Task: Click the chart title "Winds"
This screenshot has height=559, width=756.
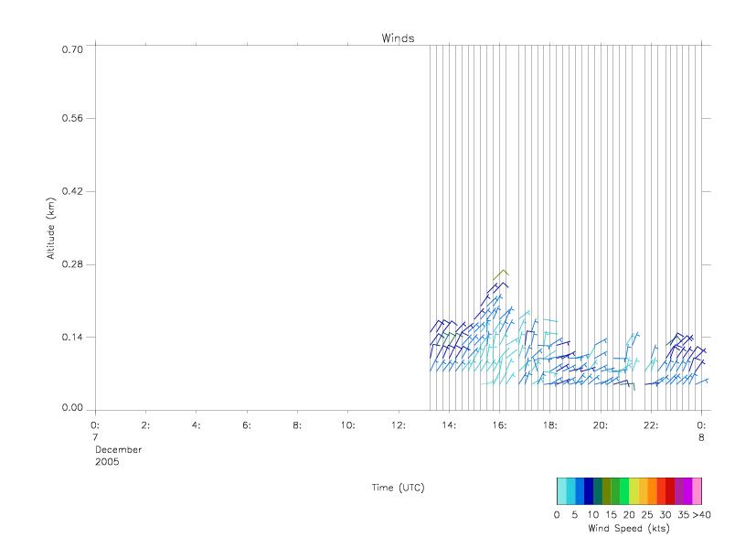Action: point(398,38)
